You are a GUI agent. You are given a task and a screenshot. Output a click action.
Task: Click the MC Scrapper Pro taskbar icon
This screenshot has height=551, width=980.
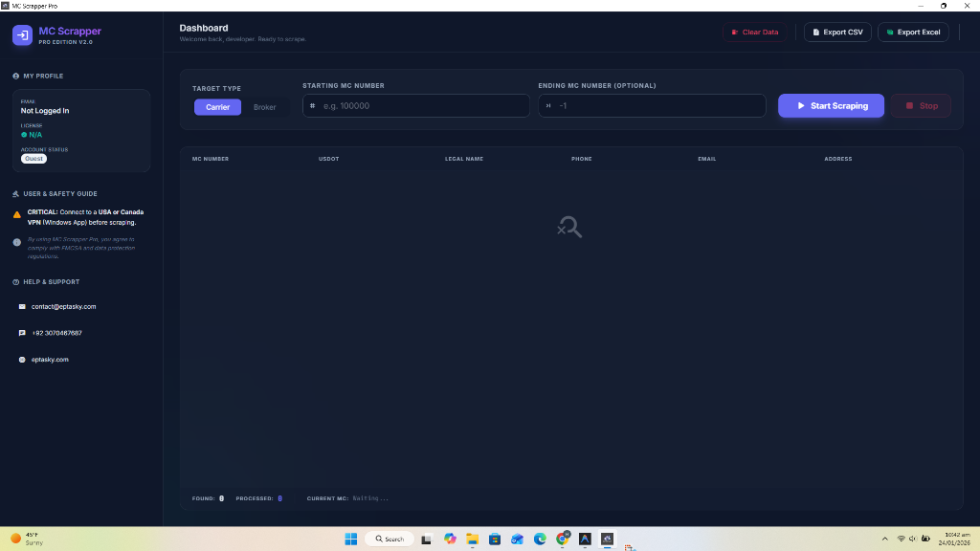click(x=608, y=539)
